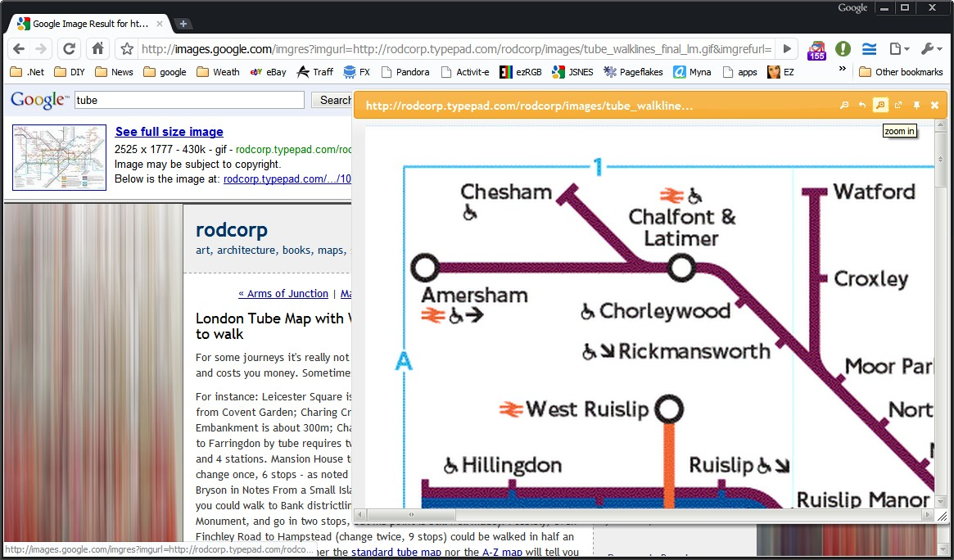Click the Google logo
The image size is (954, 560).
pos(39,100)
